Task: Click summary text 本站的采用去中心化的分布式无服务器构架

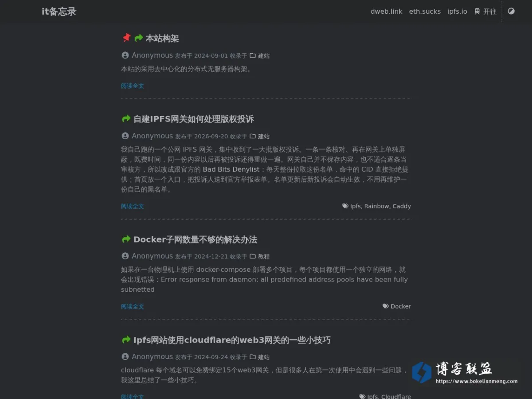Action: (x=186, y=69)
